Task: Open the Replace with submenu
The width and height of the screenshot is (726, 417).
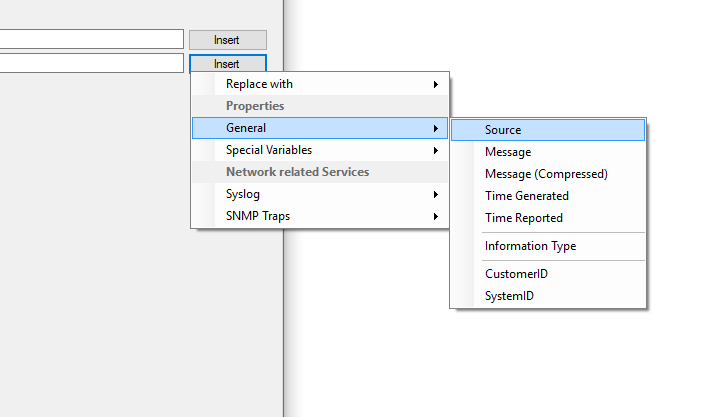Action: (x=320, y=84)
